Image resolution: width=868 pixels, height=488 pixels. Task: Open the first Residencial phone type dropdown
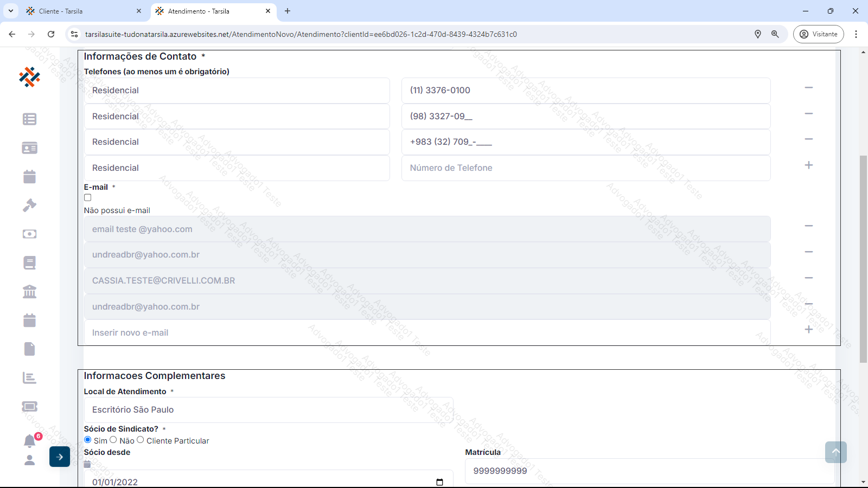pyautogui.click(x=237, y=91)
